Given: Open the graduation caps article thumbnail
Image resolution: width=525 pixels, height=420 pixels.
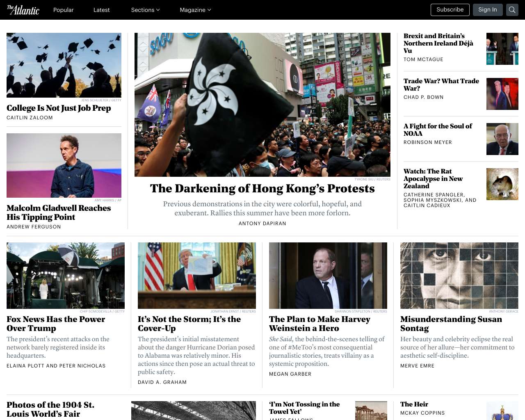Looking at the screenshot, I should point(64,65).
